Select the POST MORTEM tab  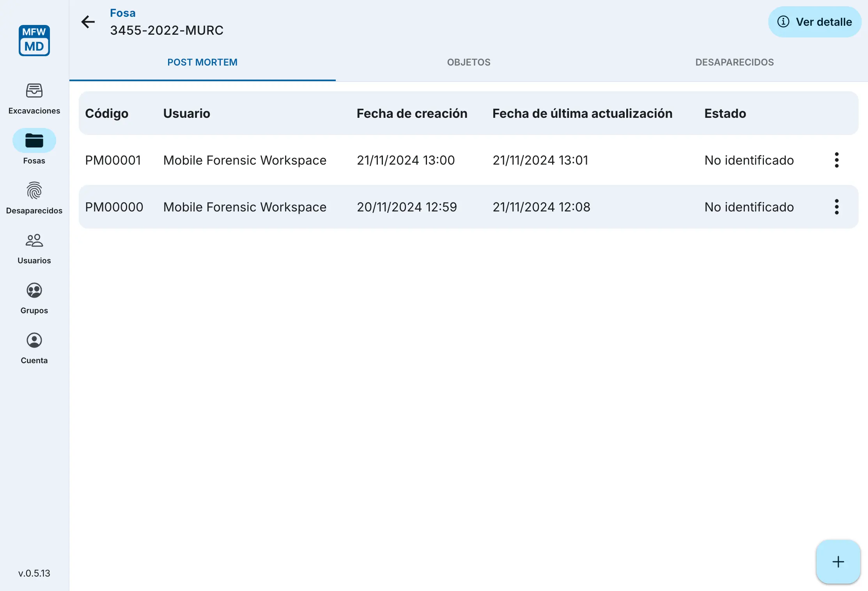202,62
